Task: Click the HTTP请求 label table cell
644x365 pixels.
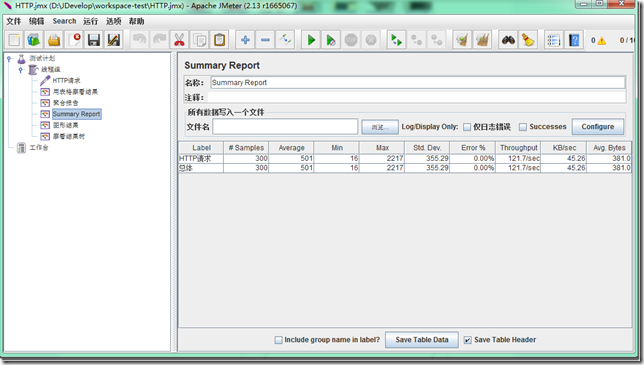Action: click(201, 158)
